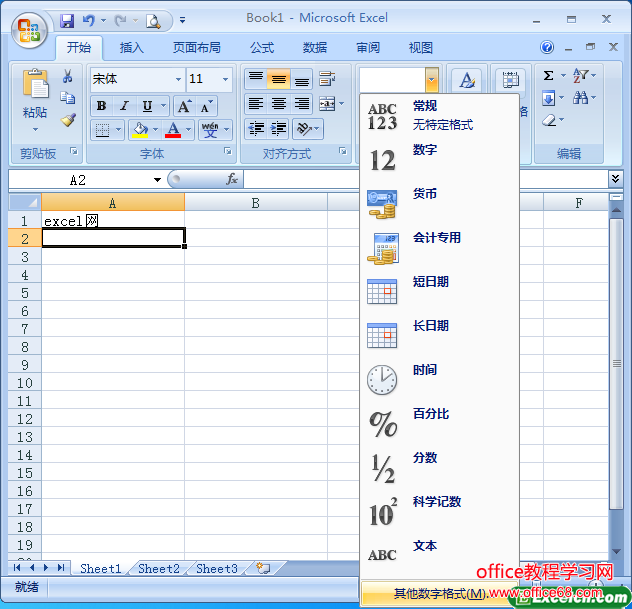632x609 pixels.
Task: Click the Name Box showing A2
Action: point(79,180)
